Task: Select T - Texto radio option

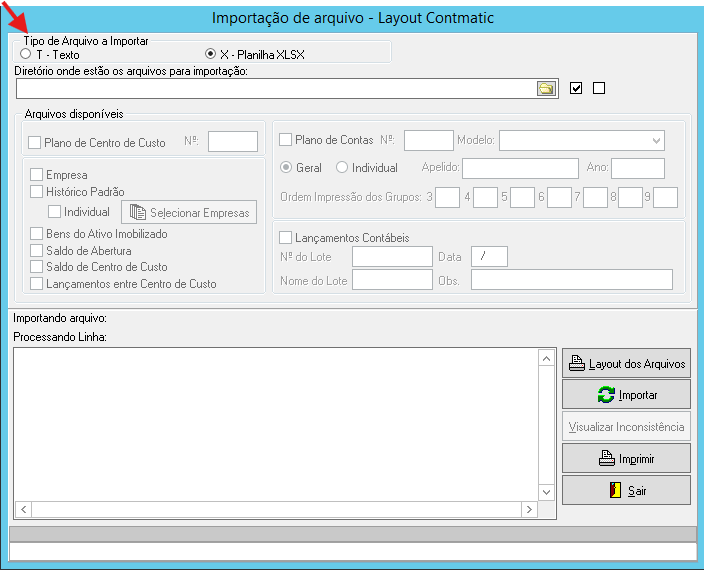Action: 26,54
